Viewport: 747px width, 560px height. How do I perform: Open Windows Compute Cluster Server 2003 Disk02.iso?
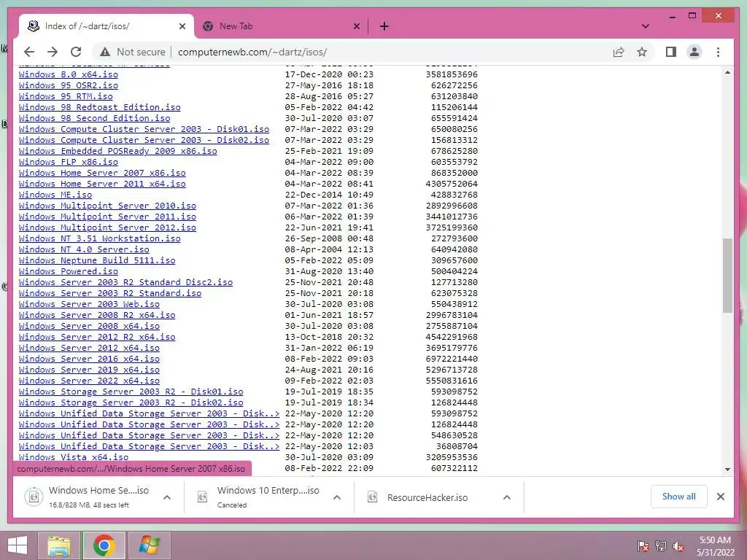[144, 141]
